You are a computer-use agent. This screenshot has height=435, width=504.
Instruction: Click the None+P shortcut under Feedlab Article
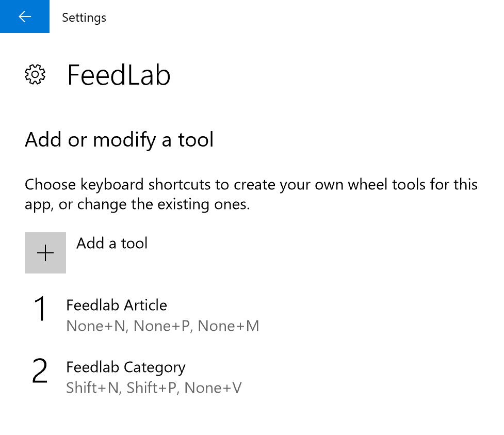click(x=162, y=326)
